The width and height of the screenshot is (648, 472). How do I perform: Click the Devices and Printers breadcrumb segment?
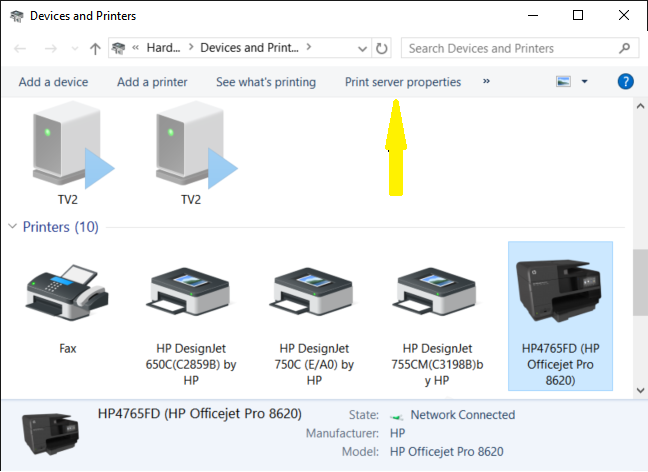(249, 48)
